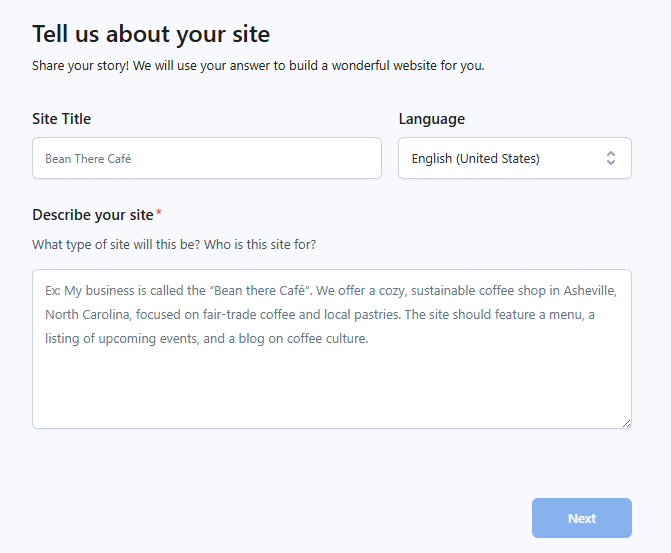This screenshot has height=553, width=671.
Task: Focus the Describe your site textarea
Action: [332, 349]
